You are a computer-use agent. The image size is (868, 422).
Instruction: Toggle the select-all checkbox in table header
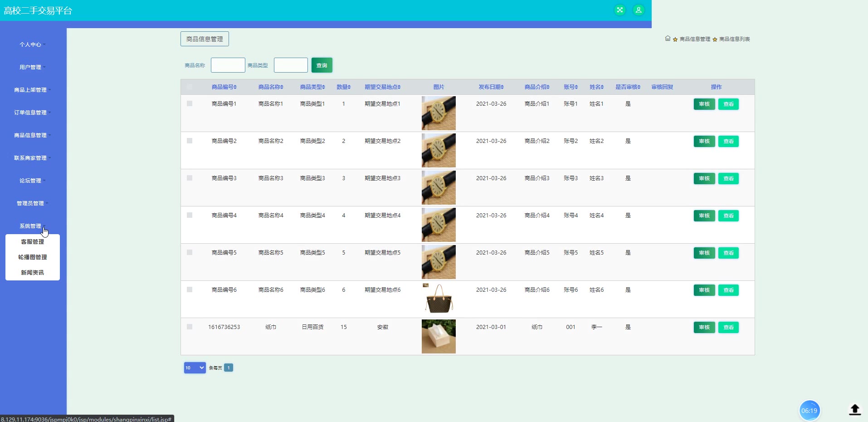pyautogui.click(x=190, y=87)
